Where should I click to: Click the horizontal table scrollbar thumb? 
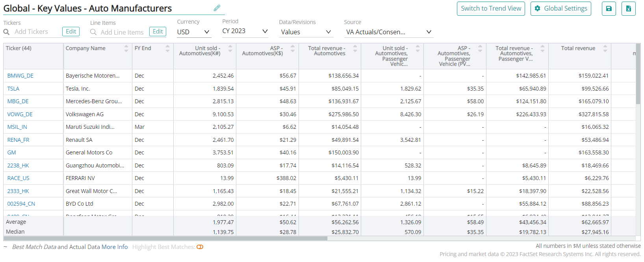point(165,238)
